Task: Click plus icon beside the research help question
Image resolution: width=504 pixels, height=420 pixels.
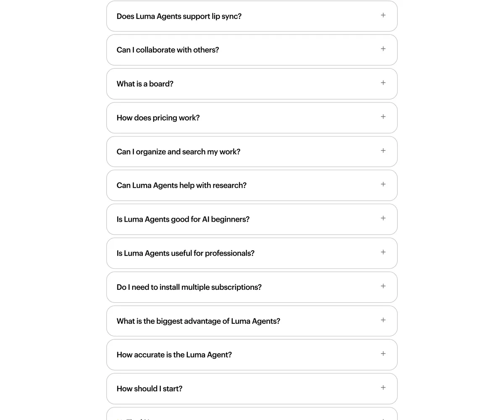Action: 383,184
